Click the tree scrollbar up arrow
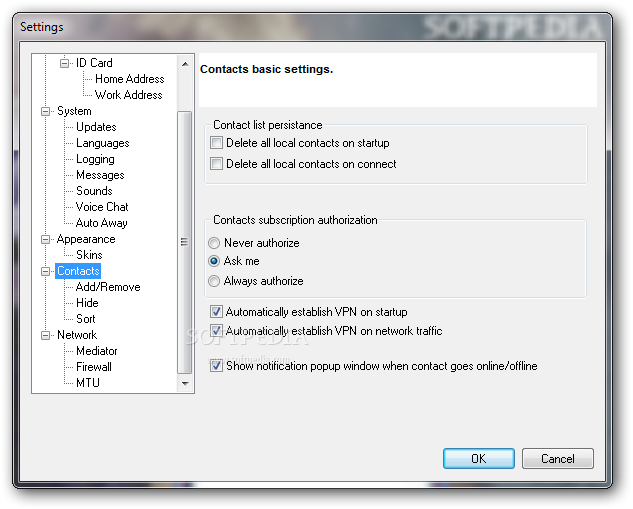 [x=185, y=64]
